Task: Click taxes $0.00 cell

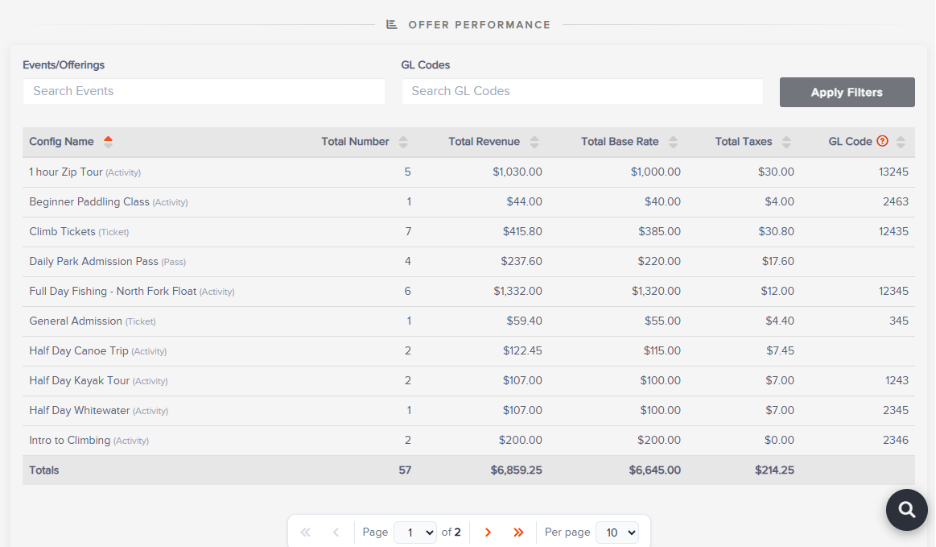Action: pyautogui.click(x=779, y=441)
